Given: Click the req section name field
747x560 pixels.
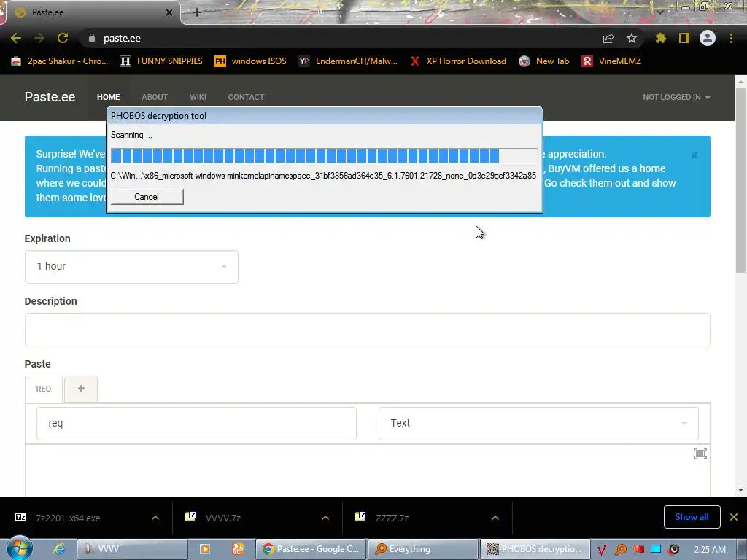Looking at the screenshot, I should coord(196,424).
